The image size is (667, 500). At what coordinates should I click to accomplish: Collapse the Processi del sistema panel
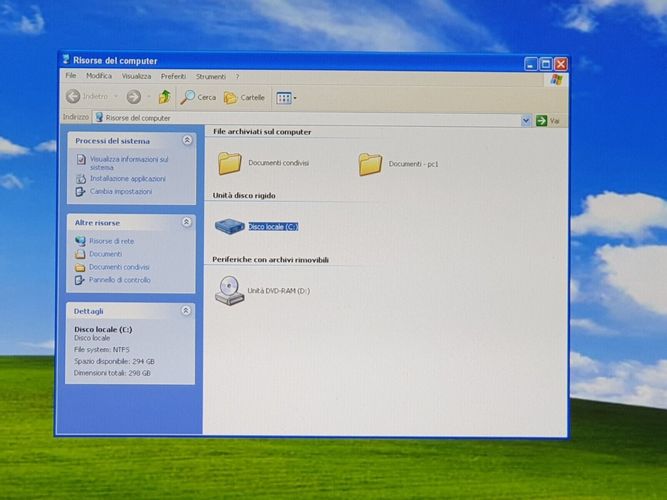coord(187,140)
